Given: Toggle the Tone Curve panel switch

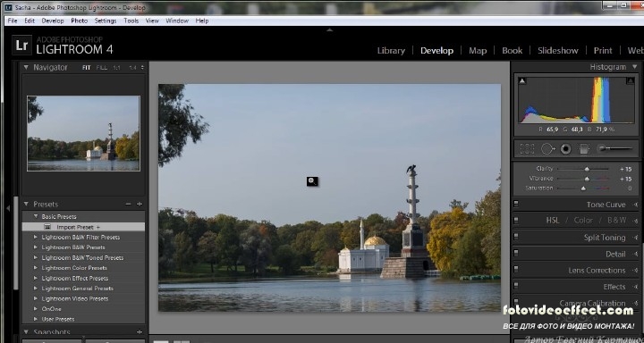Looking at the screenshot, I should click(516, 204).
